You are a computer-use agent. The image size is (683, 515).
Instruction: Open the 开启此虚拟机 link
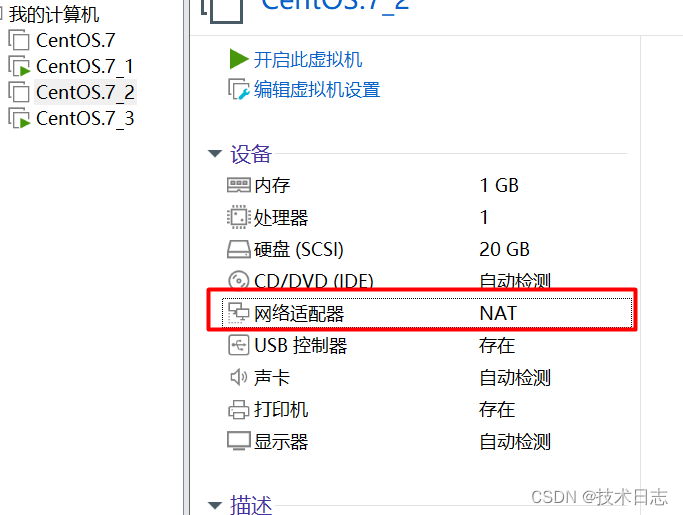(x=308, y=60)
